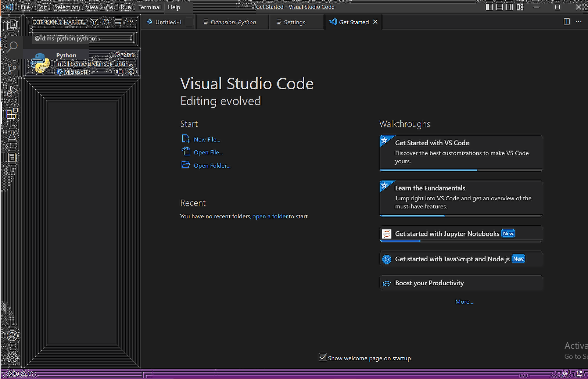Clear extensions search results
The width and height of the screenshot is (588, 379).
click(x=118, y=22)
